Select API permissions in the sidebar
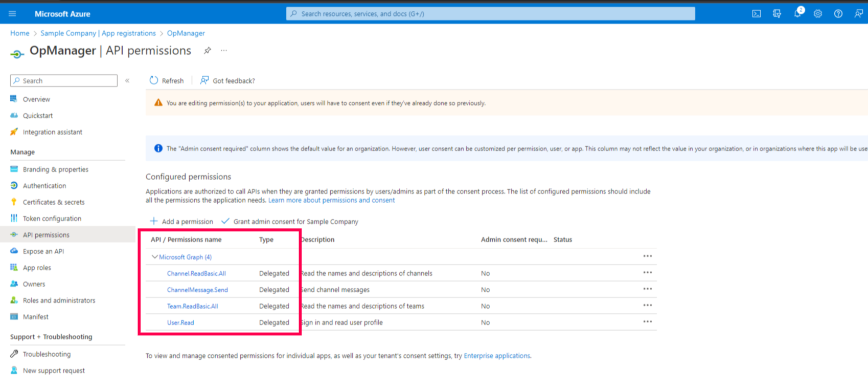 click(x=46, y=235)
